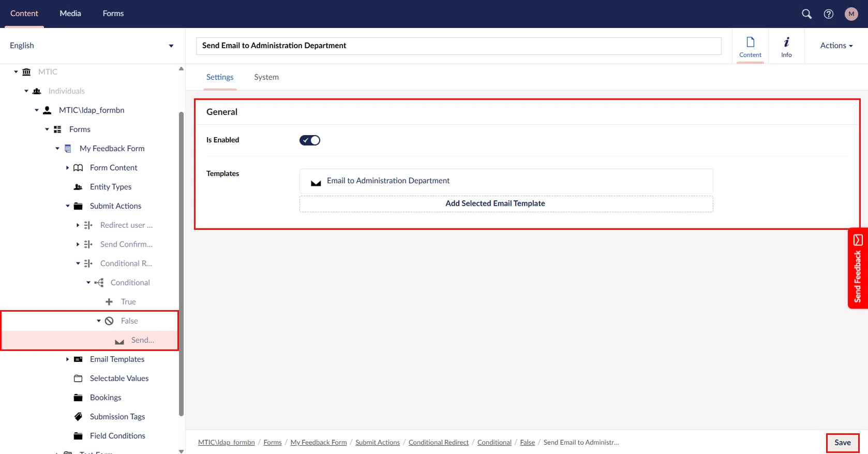Viewport: 868px width, 454px height.
Task: Click the Entity Types tree icon
Action: coord(78,187)
